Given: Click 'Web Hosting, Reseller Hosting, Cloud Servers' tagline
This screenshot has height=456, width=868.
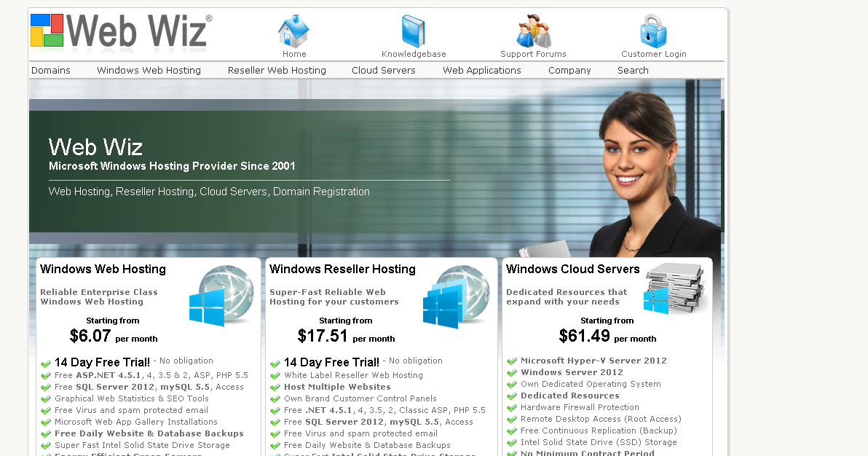Looking at the screenshot, I should (209, 192).
